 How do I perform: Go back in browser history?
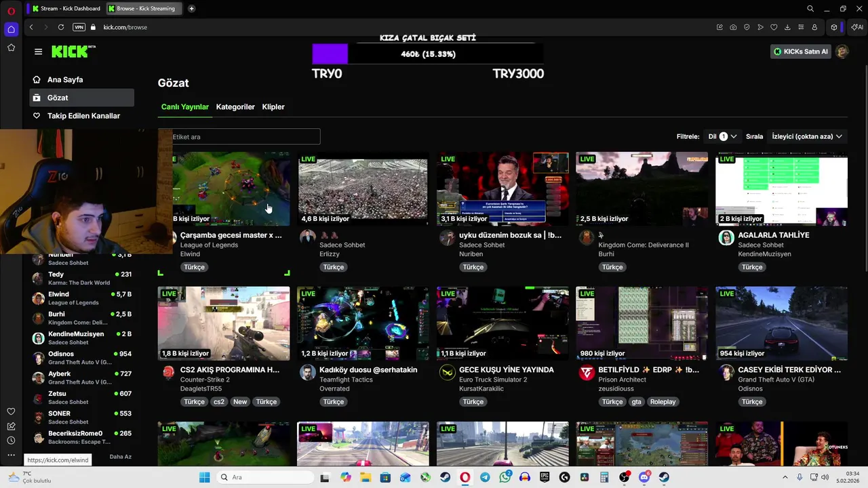pyautogui.click(x=31, y=27)
